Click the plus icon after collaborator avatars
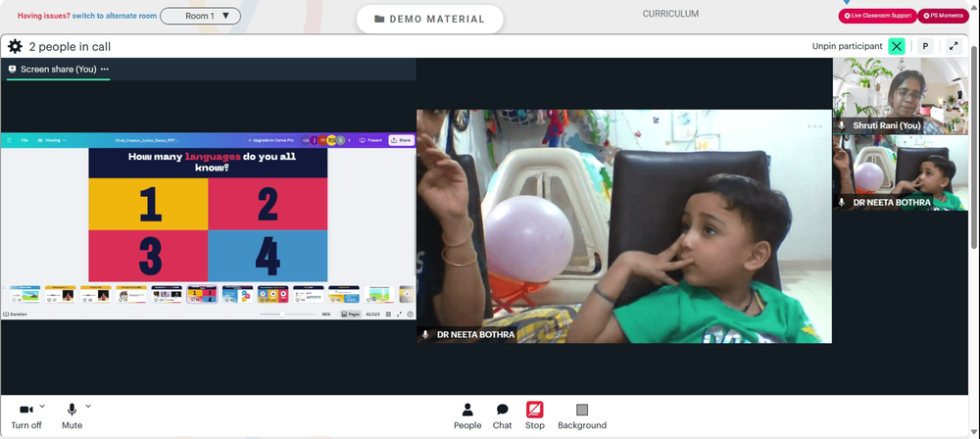980x439 pixels. click(350, 140)
